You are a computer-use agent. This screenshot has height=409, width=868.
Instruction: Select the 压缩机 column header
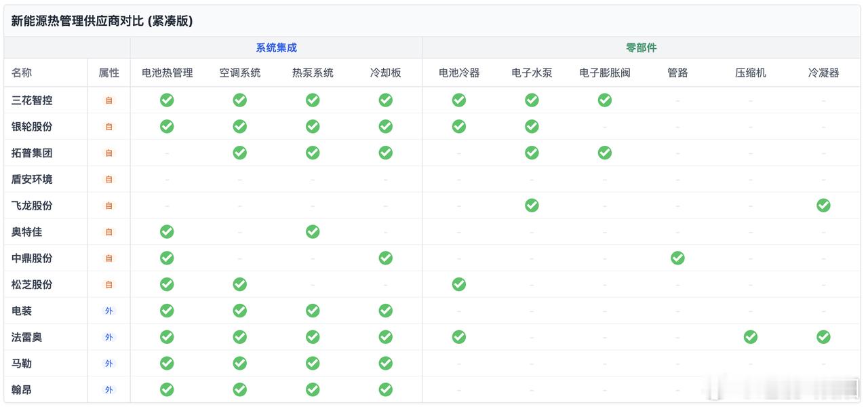point(751,73)
